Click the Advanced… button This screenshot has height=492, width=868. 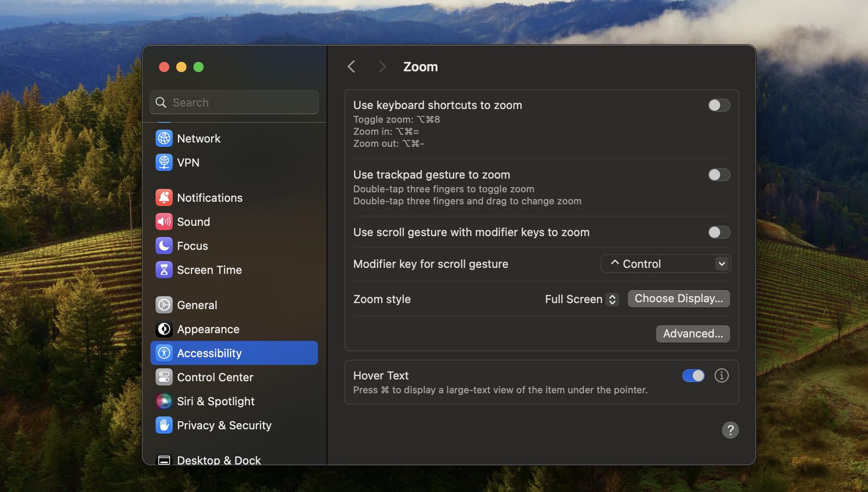[x=693, y=334]
